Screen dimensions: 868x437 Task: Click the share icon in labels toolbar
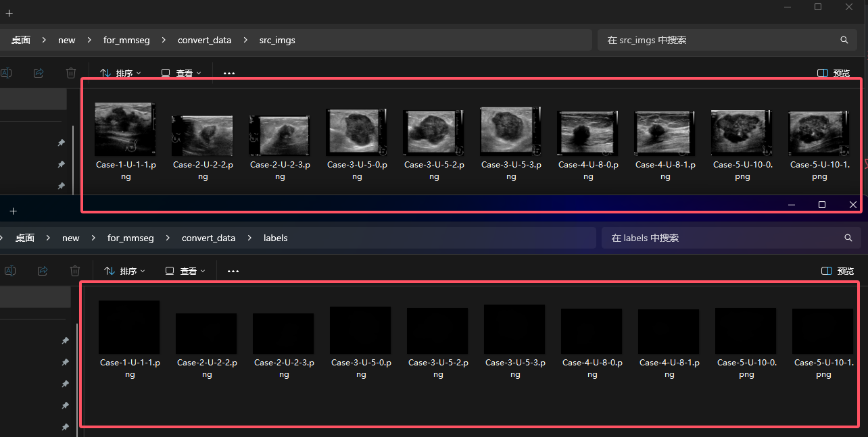43,271
